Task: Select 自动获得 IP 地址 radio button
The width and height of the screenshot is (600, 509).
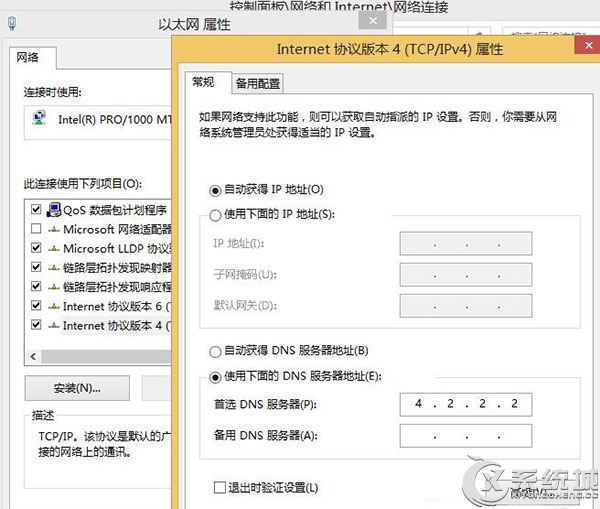Action: click(x=215, y=190)
